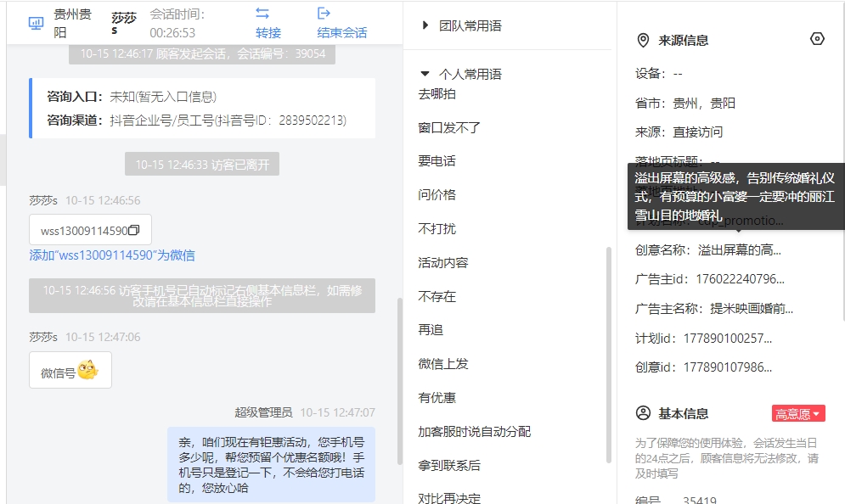845x504 pixels.
Task: Select the 问价格 quick phrase
Action: click(437, 195)
